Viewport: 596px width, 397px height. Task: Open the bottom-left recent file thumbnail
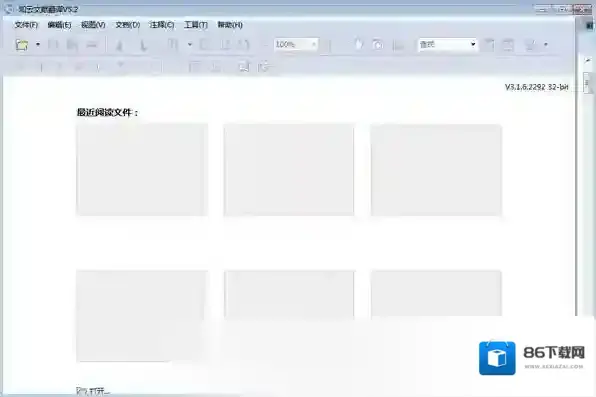tap(142, 316)
